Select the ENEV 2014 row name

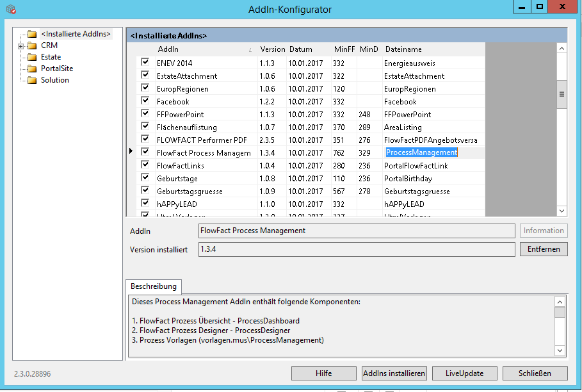(x=174, y=63)
